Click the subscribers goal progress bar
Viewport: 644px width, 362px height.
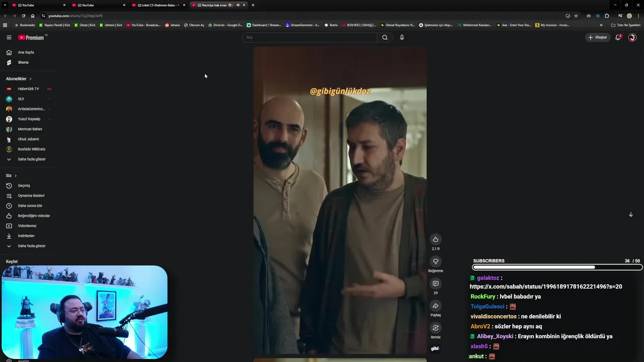[557, 267]
